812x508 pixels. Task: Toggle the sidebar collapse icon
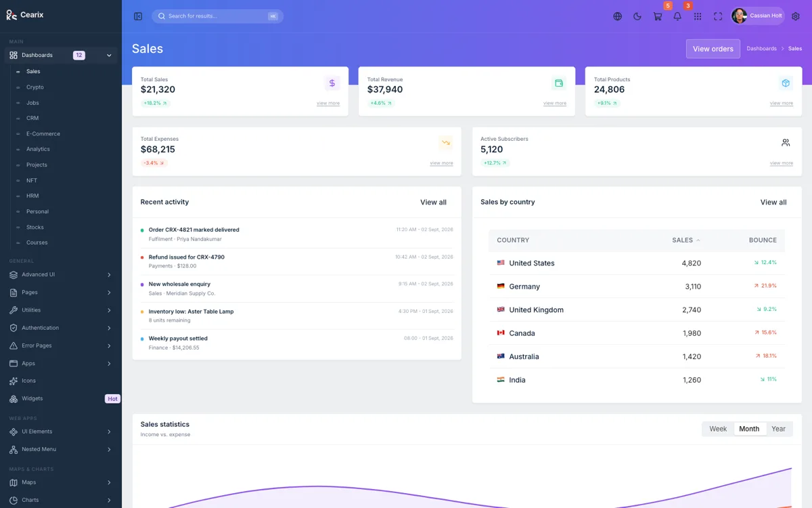tap(138, 16)
